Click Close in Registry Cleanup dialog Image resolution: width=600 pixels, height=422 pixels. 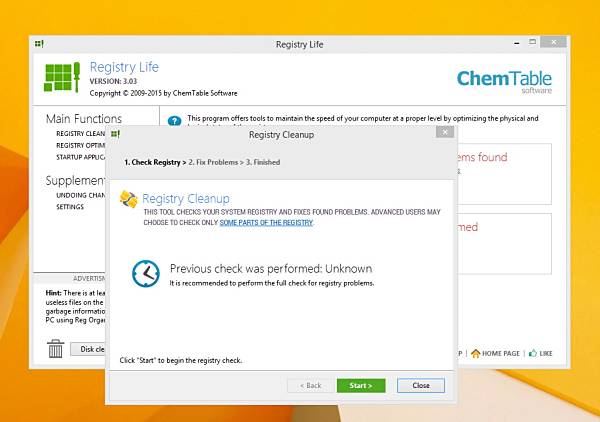(421, 385)
